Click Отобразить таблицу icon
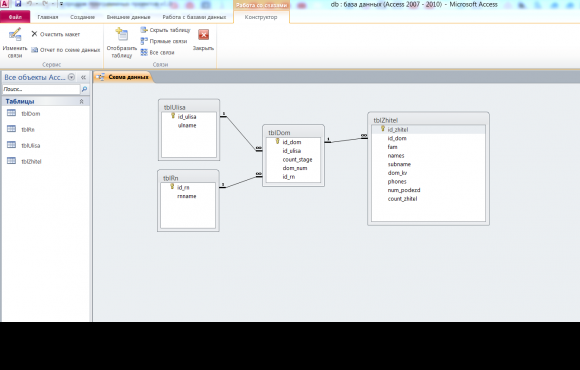Image resolution: width=580 pixels, height=370 pixels. point(122,34)
